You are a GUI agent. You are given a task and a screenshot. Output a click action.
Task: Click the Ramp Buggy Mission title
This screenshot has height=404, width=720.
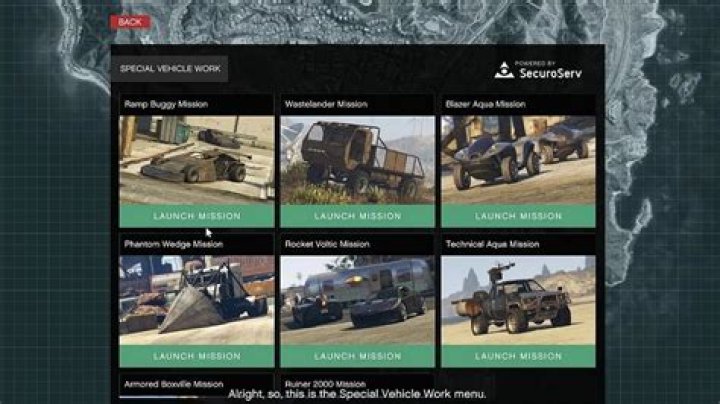tap(166, 104)
